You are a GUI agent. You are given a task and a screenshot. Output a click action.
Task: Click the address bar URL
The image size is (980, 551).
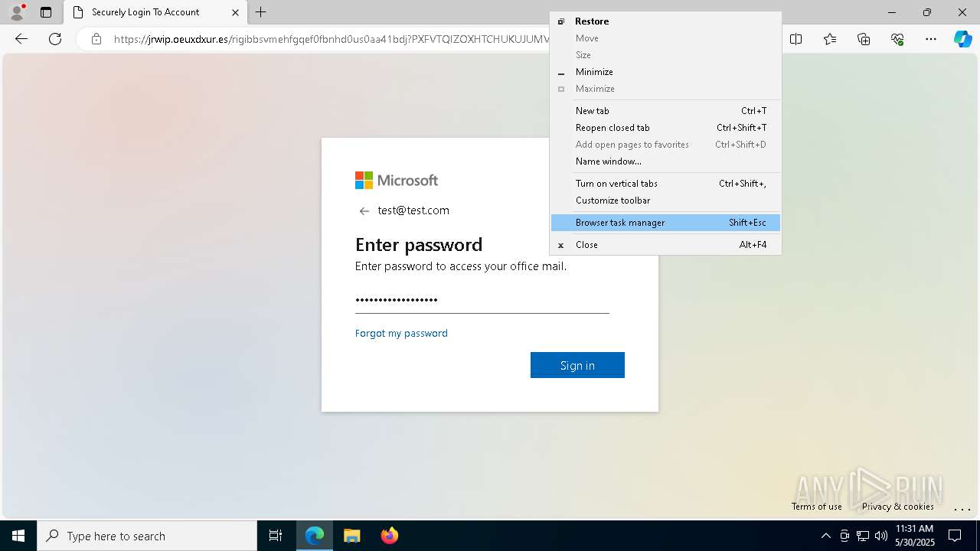pyautogui.click(x=332, y=39)
